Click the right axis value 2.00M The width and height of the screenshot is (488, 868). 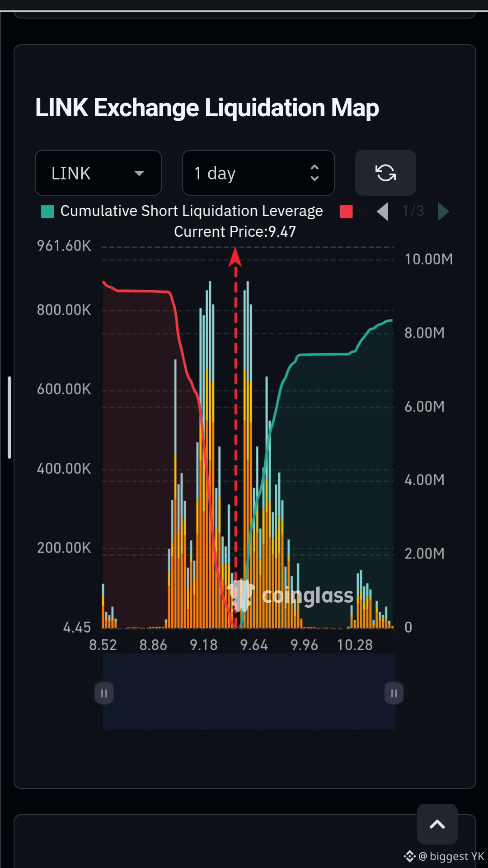pyautogui.click(x=424, y=554)
